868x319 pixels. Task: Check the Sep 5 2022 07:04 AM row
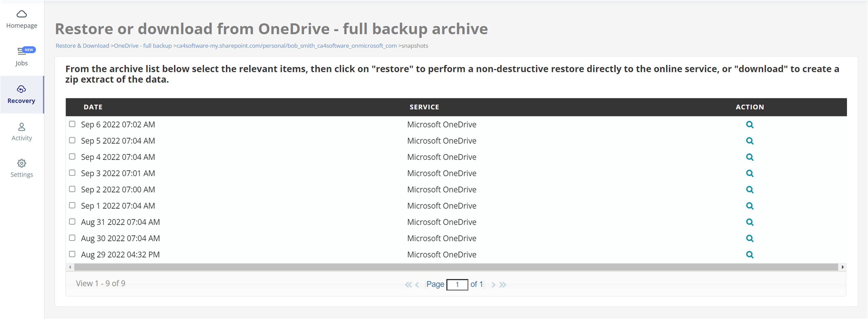[x=72, y=140]
